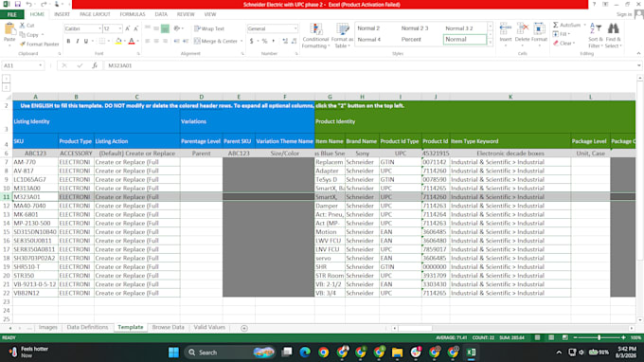Toggle Middle Align in the Alignment group
This screenshot has height=362, width=644.
point(156,28)
